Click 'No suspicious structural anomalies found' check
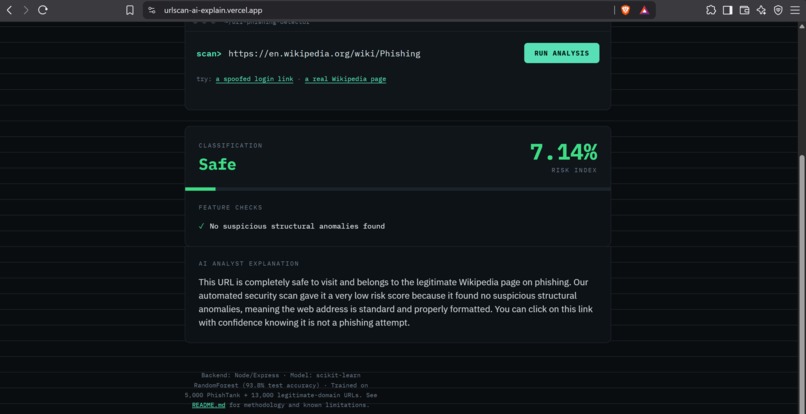 (297, 226)
